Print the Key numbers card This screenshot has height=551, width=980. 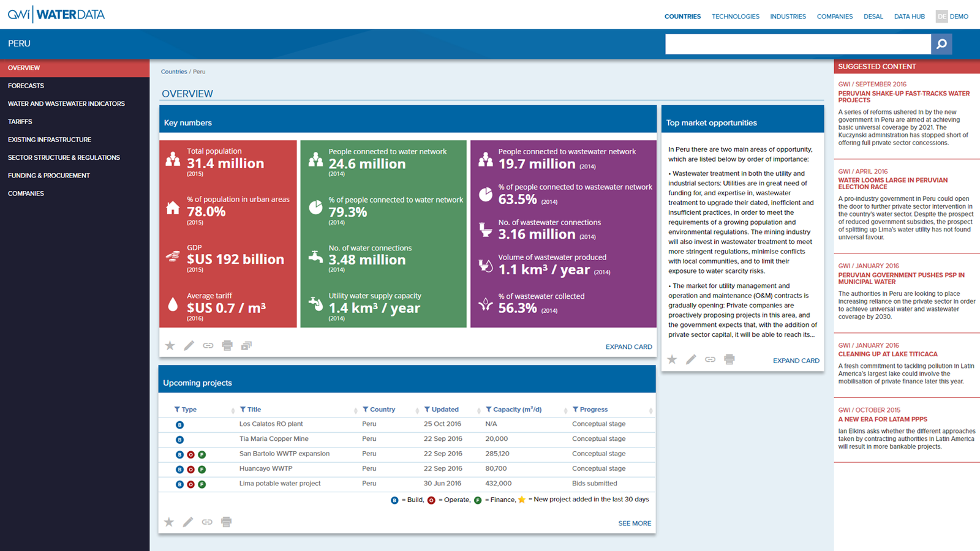(227, 346)
